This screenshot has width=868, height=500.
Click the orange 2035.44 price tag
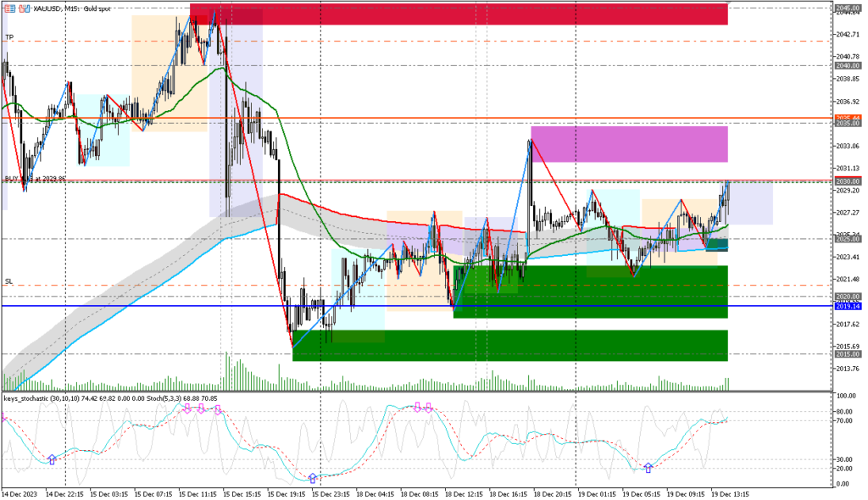pyautogui.click(x=848, y=118)
